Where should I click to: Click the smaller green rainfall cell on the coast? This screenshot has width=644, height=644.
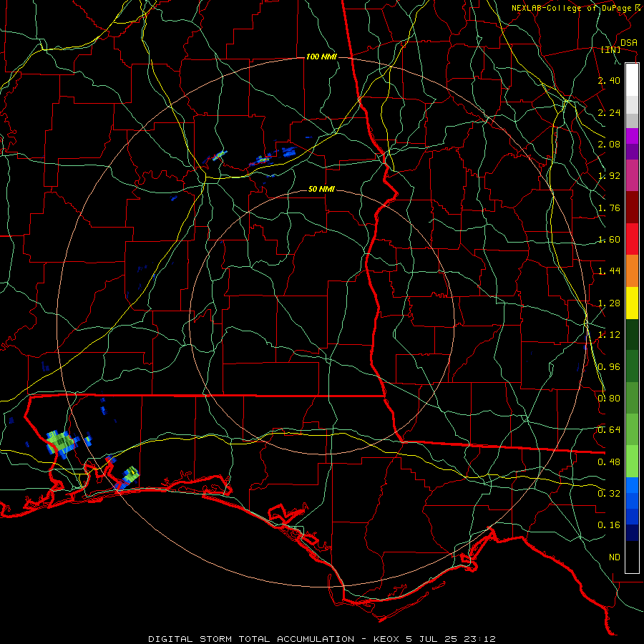[x=130, y=475]
